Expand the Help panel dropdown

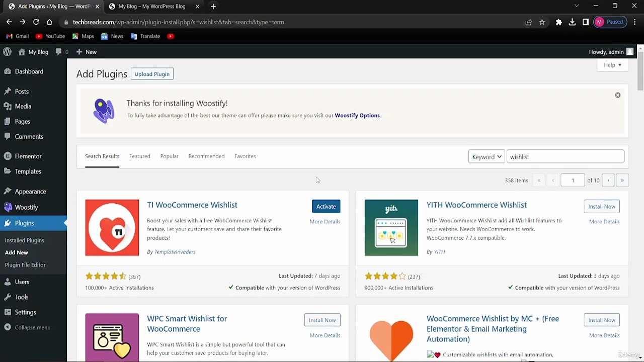(x=612, y=65)
